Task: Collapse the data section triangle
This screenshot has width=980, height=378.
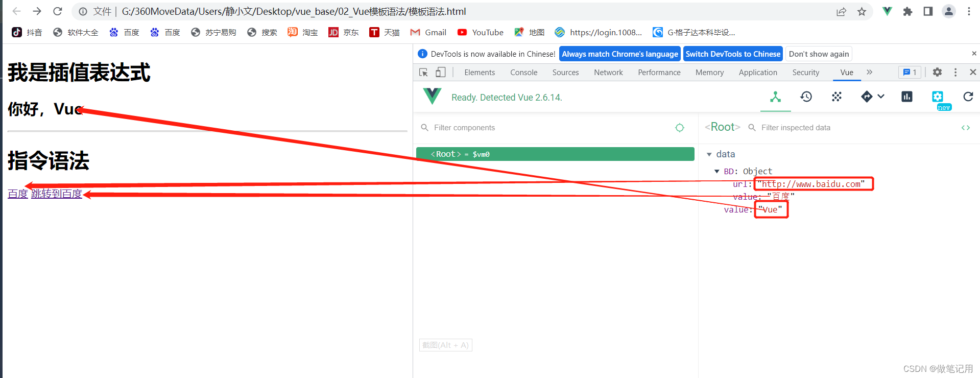Action: coord(709,154)
